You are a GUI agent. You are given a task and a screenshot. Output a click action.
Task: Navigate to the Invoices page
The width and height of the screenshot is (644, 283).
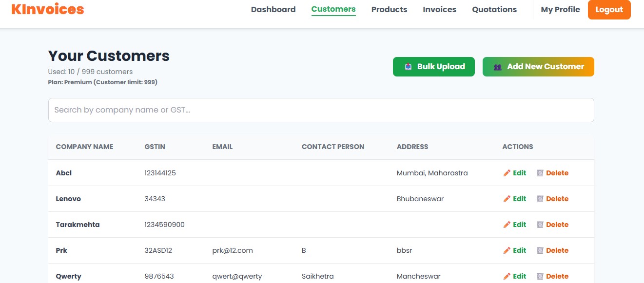pyautogui.click(x=439, y=9)
